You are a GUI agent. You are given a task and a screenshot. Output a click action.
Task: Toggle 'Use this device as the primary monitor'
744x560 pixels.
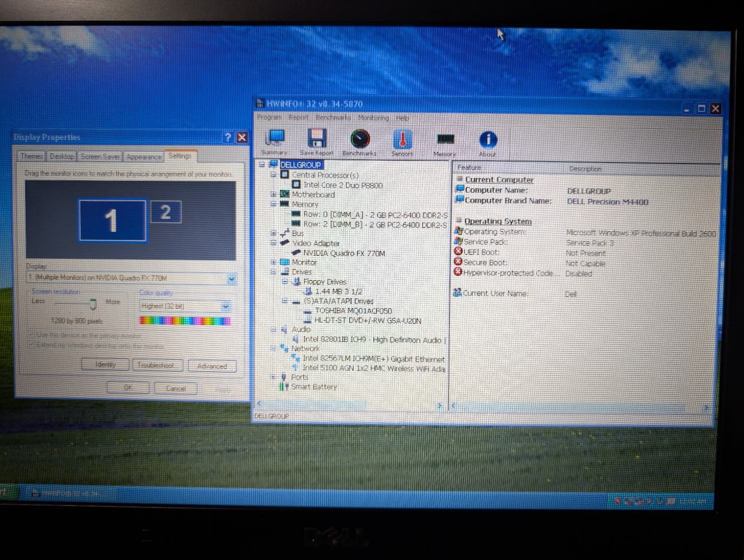click(x=31, y=334)
